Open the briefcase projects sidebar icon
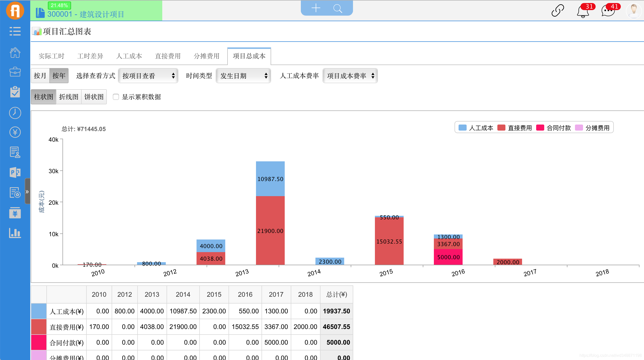This screenshot has width=644, height=360. [x=15, y=72]
